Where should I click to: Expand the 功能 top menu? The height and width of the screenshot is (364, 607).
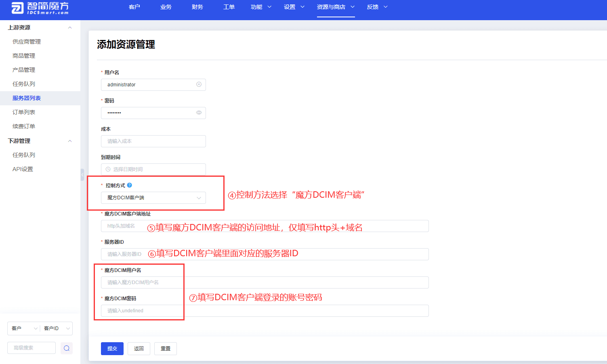point(261,7)
